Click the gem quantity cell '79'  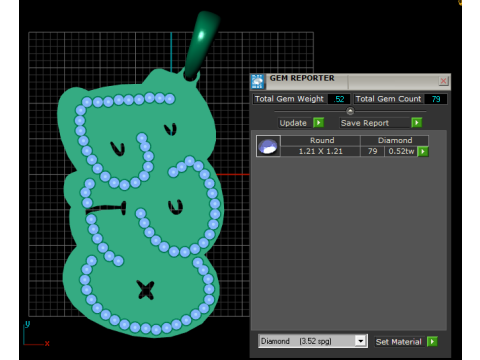[x=372, y=151]
